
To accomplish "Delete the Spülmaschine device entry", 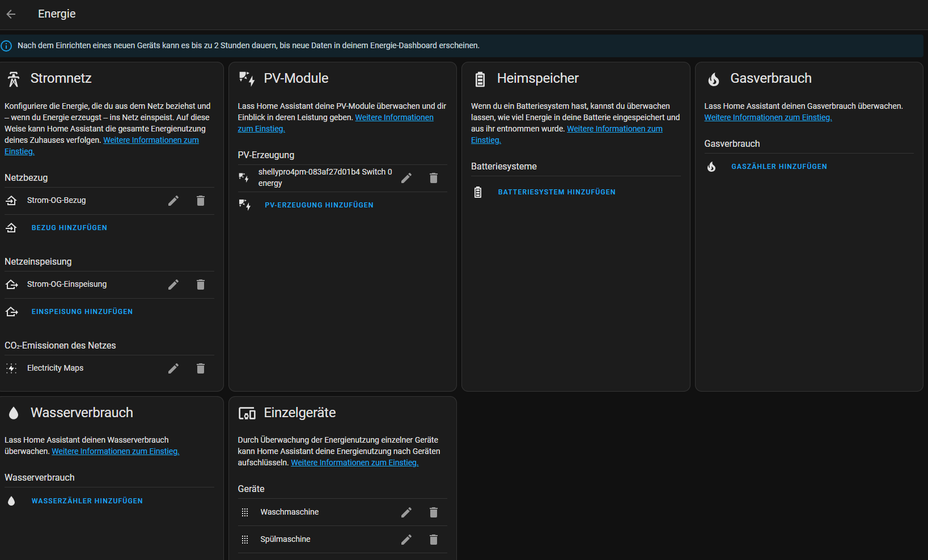I will coord(434,540).
